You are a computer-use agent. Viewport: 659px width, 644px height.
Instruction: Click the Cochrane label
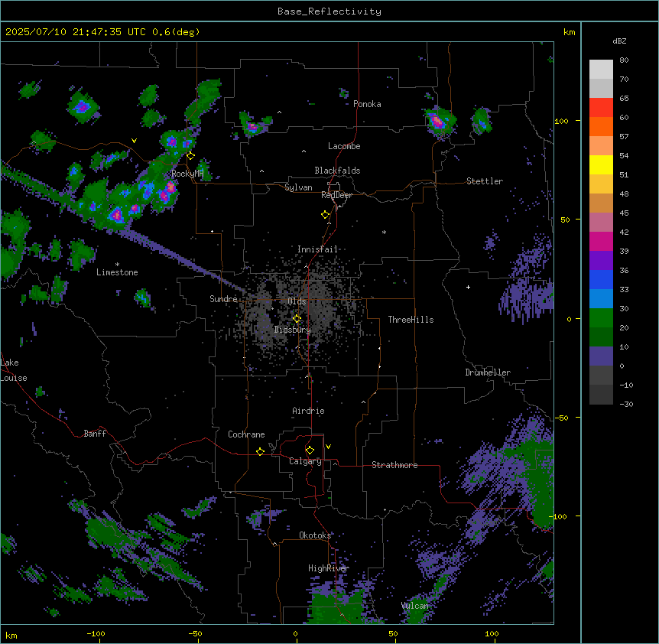coord(246,434)
